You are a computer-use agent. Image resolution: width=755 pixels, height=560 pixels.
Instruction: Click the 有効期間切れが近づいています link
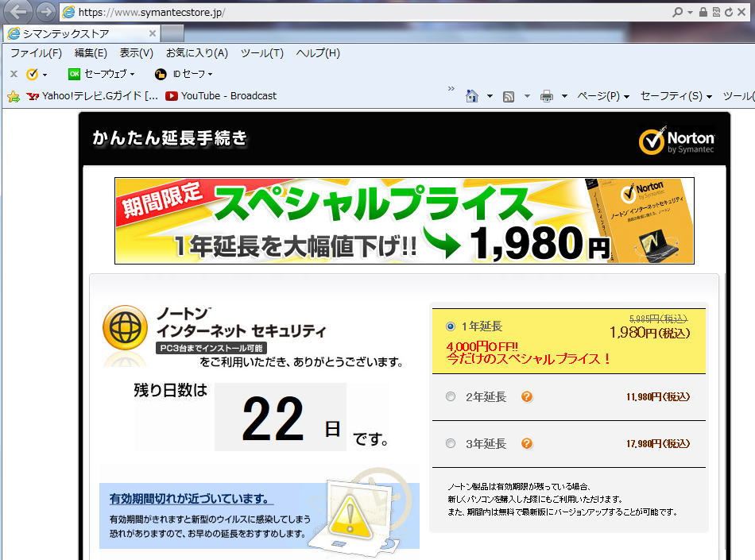(192, 499)
